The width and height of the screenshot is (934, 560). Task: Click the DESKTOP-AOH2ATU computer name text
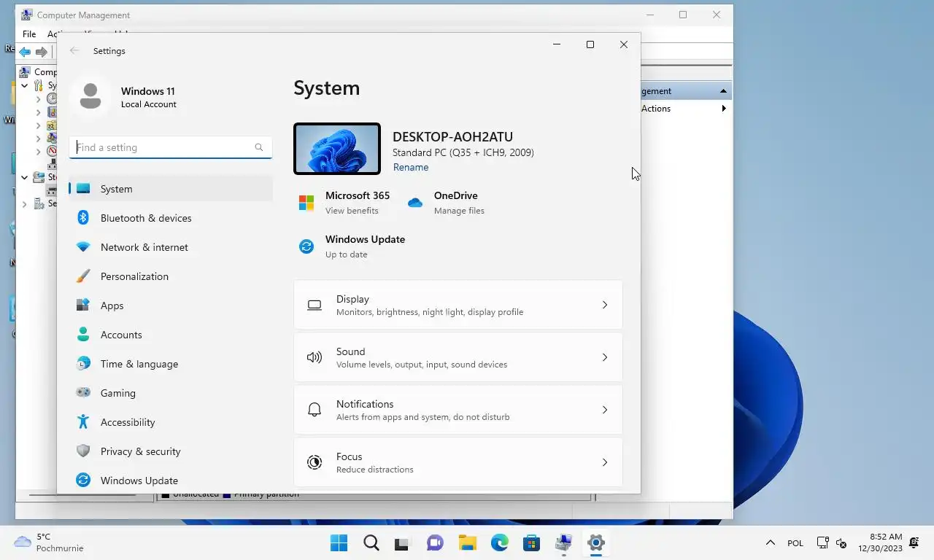coord(452,136)
